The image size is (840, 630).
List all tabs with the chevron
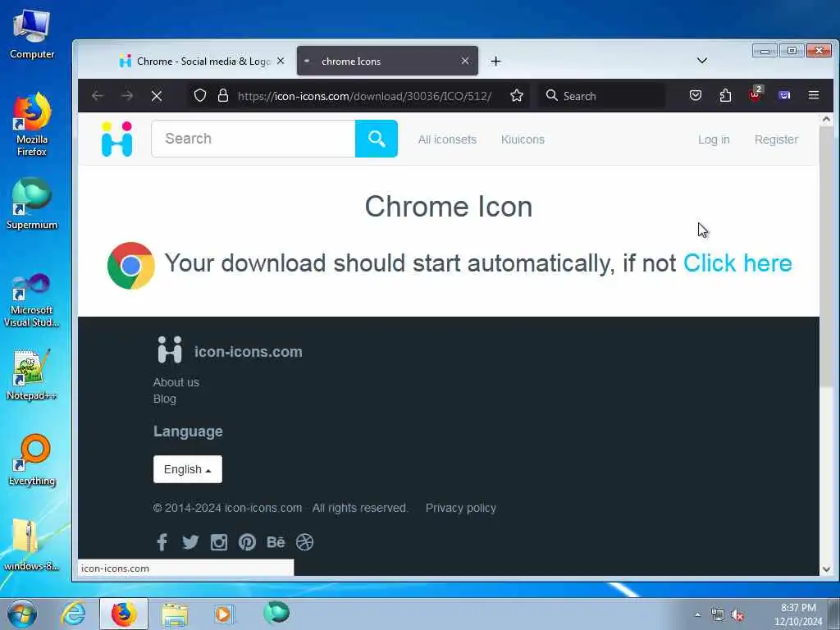pyautogui.click(x=702, y=61)
